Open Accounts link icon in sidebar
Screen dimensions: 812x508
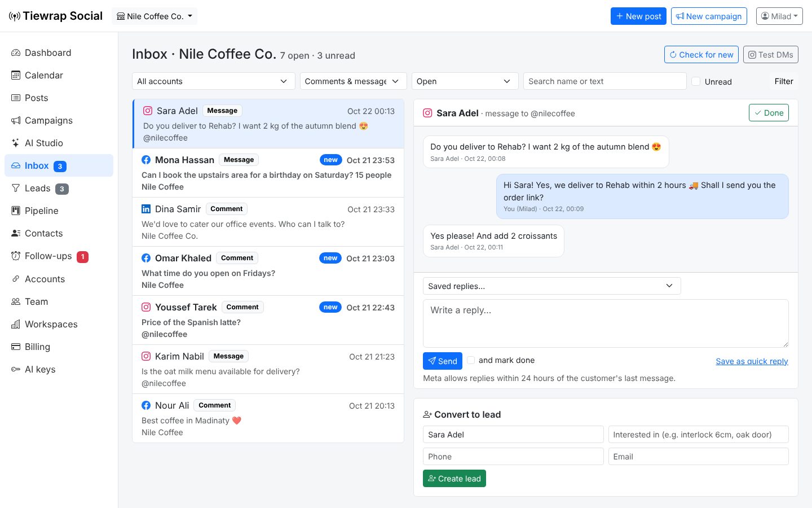coord(16,279)
